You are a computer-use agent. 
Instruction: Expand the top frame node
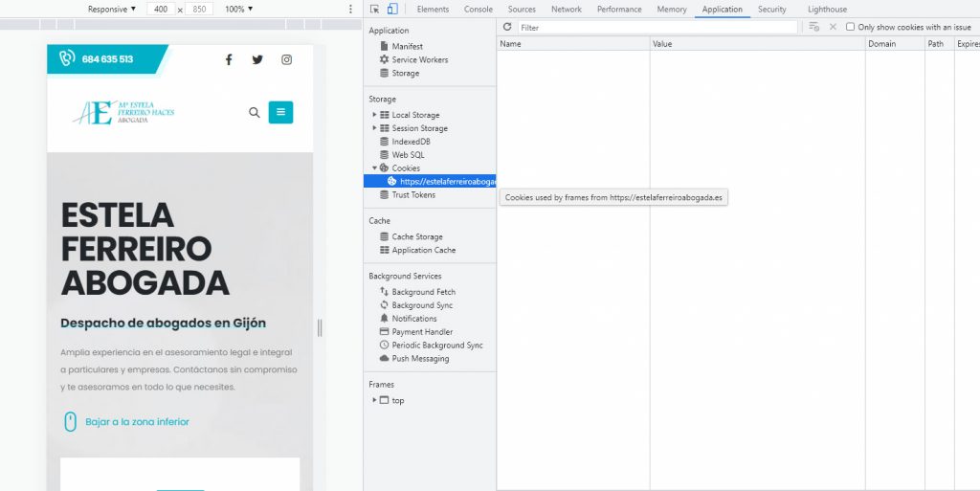tap(374, 400)
